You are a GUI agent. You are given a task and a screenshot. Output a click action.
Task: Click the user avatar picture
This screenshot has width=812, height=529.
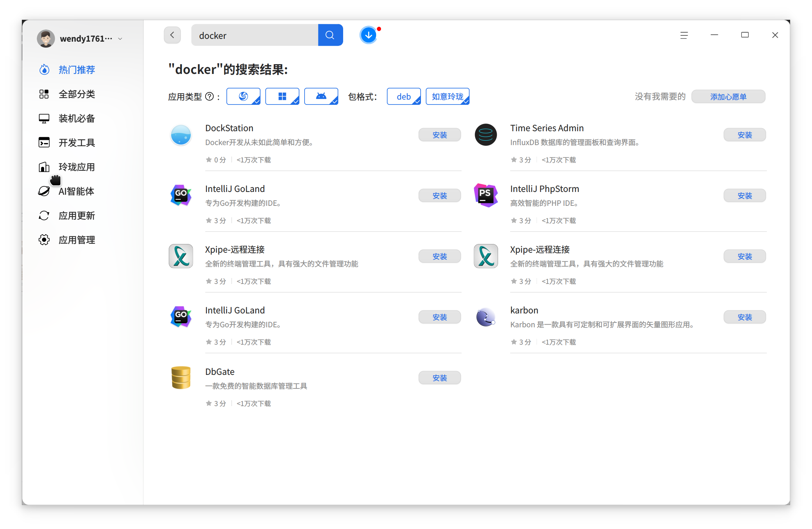click(x=46, y=38)
